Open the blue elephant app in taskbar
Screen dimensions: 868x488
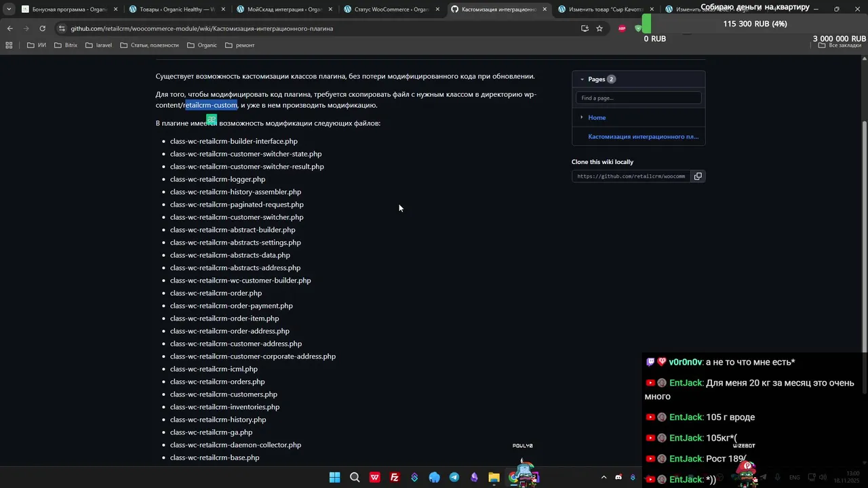click(x=434, y=477)
